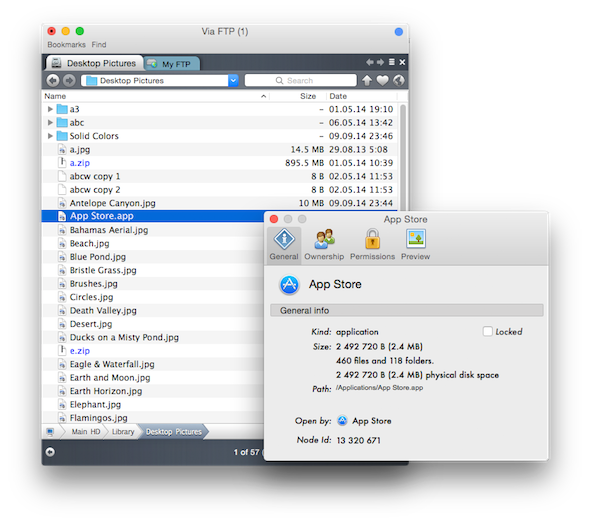Select Flamingos.jpg file

point(98,418)
